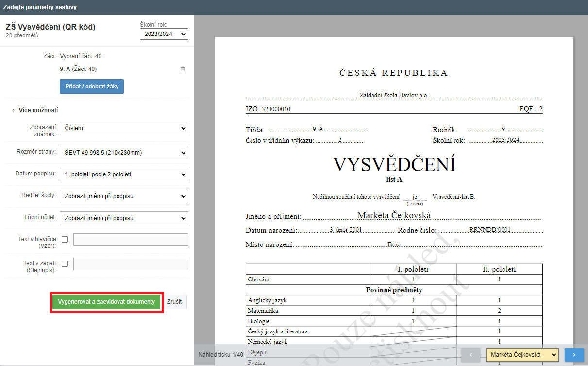This screenshot has width=588, height=366.
Task: Click the Náhled tisku 1/40 indicator
Action: click(221, 355)
